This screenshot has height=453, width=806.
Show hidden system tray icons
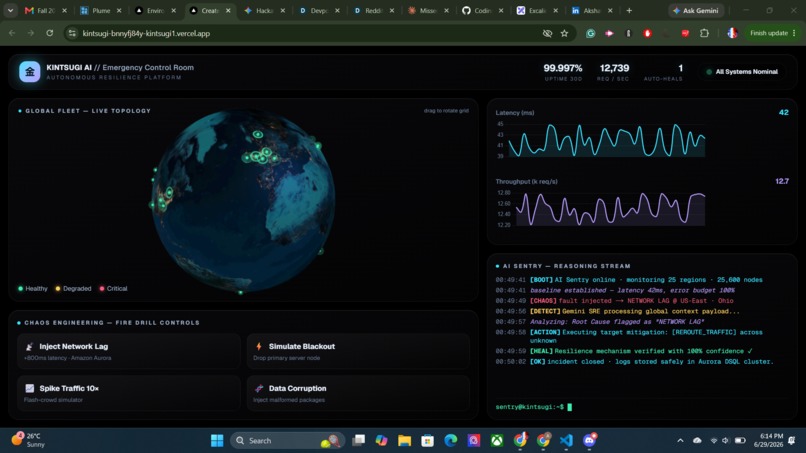click(680, 441)
